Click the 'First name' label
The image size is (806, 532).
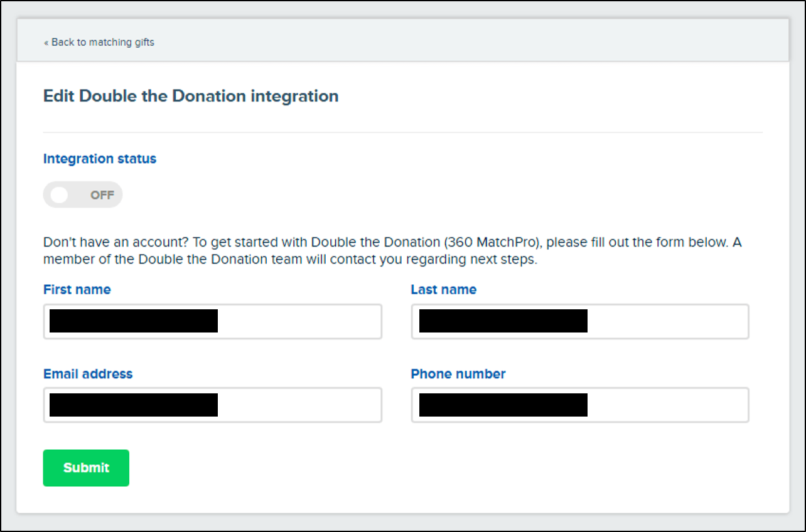77,289
